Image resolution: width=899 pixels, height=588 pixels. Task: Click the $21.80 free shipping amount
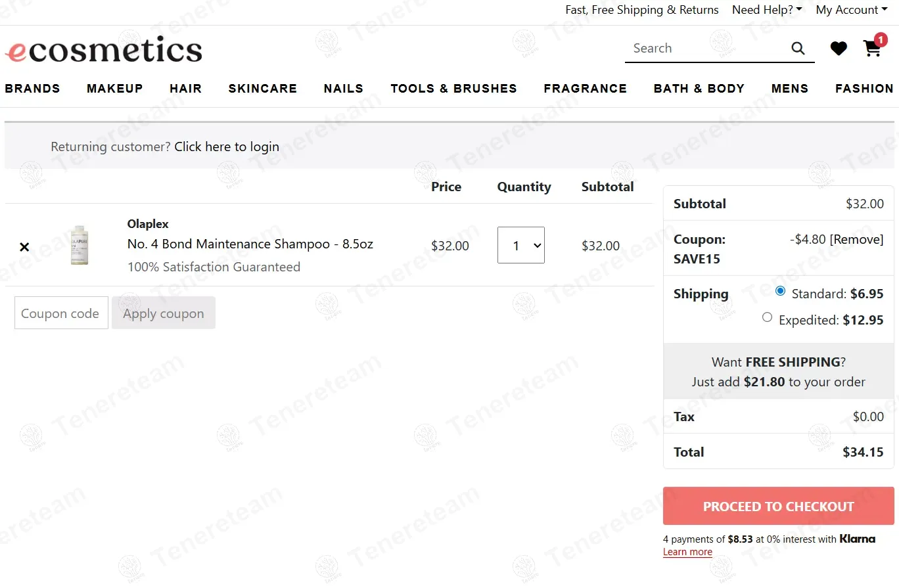click(764, 382)
